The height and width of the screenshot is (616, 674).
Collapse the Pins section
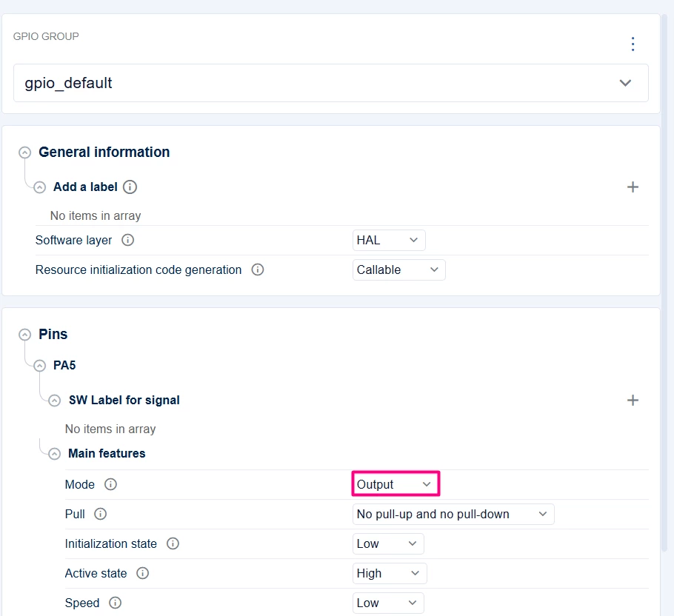pyautogui.click(x=25, y=335)
